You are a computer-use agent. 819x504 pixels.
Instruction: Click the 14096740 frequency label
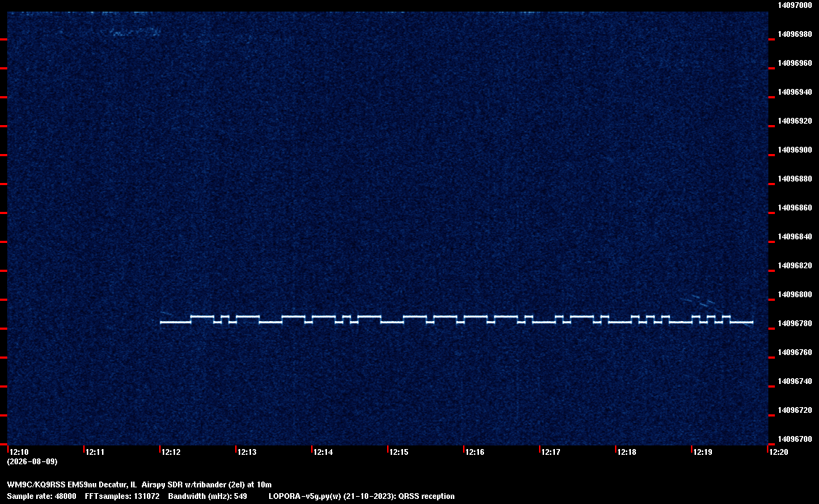coord(794,381)
